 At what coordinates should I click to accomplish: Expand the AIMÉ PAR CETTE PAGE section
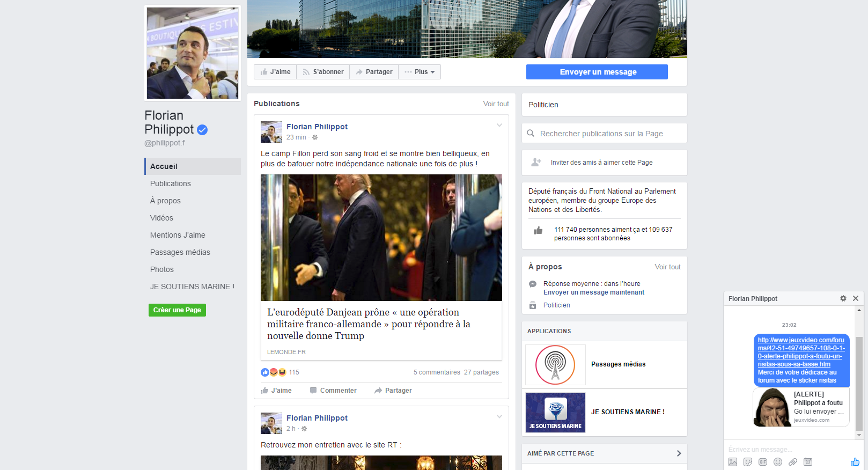[679, 453]
